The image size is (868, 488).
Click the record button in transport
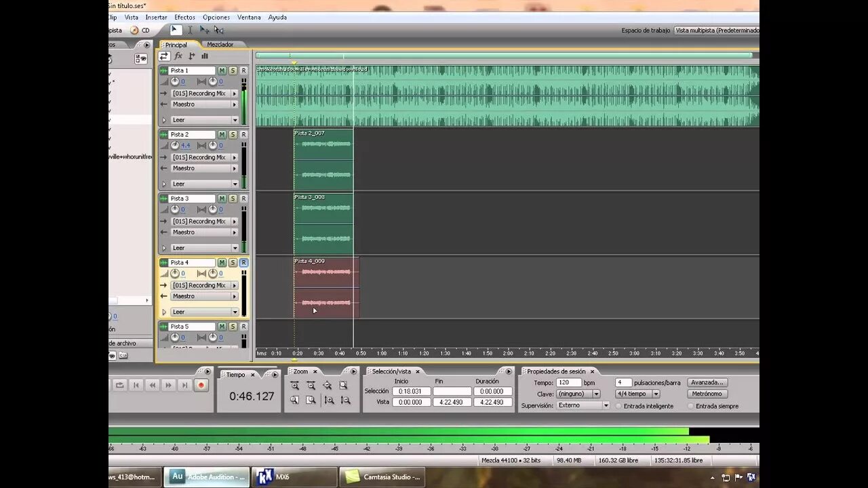click(201, 385)
